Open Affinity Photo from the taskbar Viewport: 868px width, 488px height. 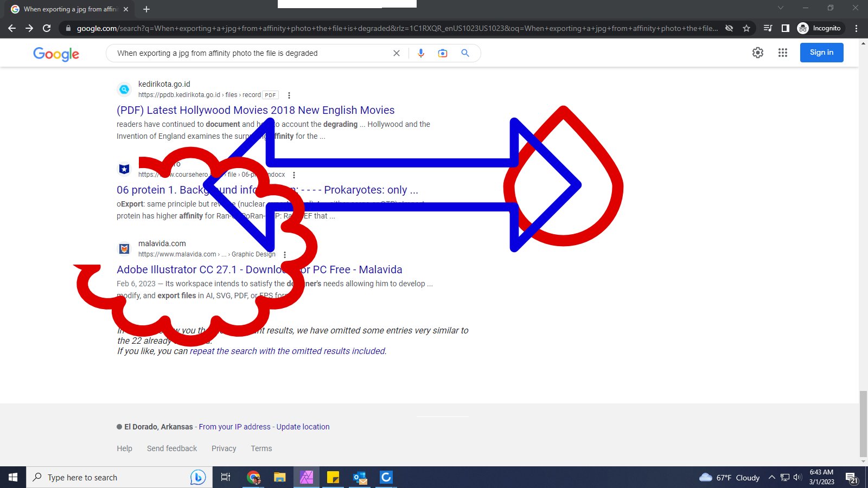point(307,477)
